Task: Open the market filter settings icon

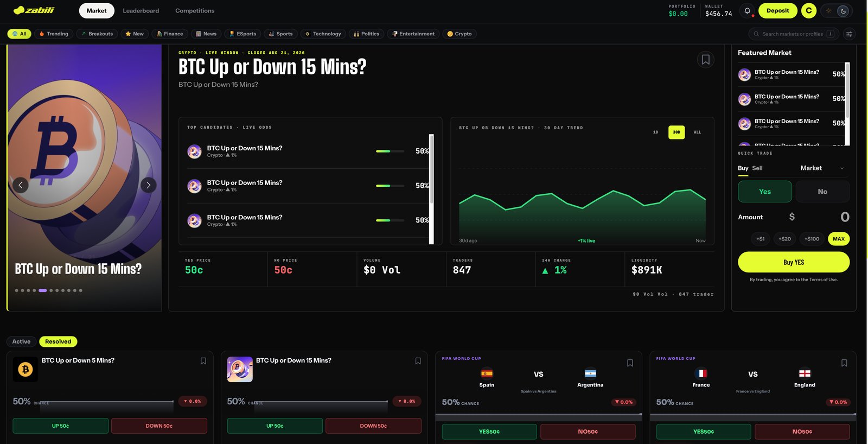Action: coord(850,34)
